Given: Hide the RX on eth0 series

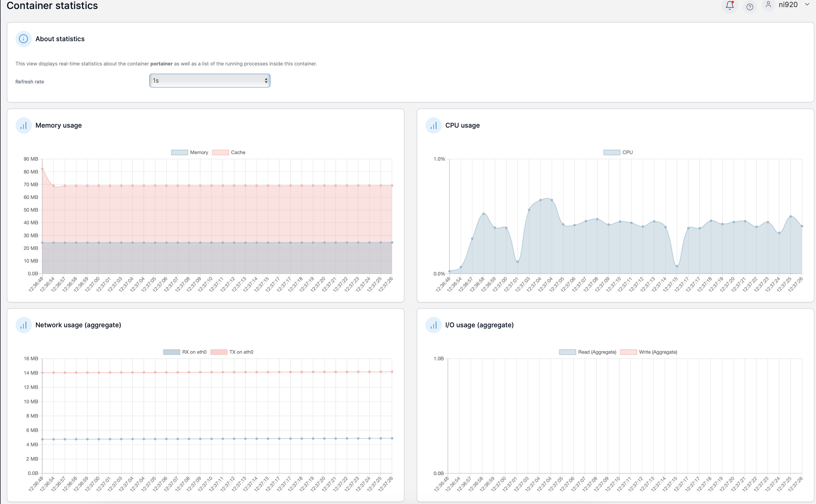Looking at the screenshot, I should [185, 352].
